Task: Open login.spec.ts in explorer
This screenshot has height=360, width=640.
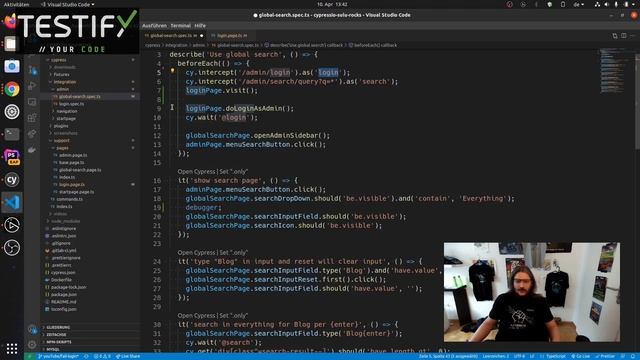Action: (71, 104)
